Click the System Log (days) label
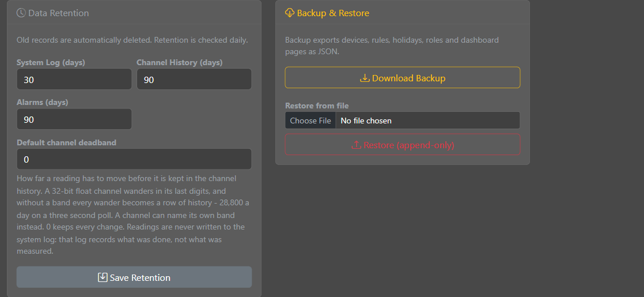 (51, 62)
